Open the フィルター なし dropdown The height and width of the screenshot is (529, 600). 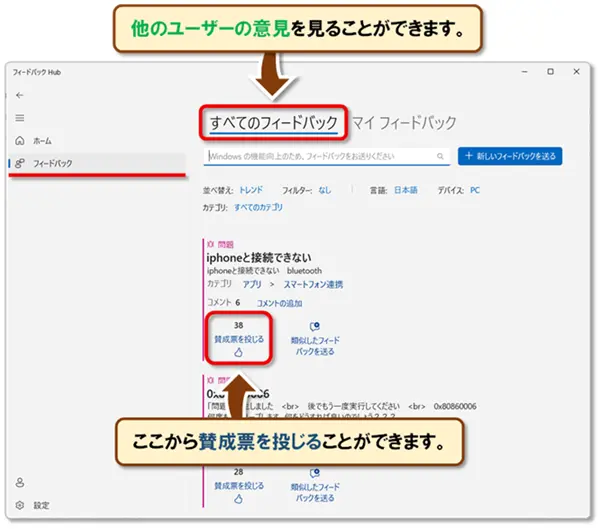tap(325, 190)
